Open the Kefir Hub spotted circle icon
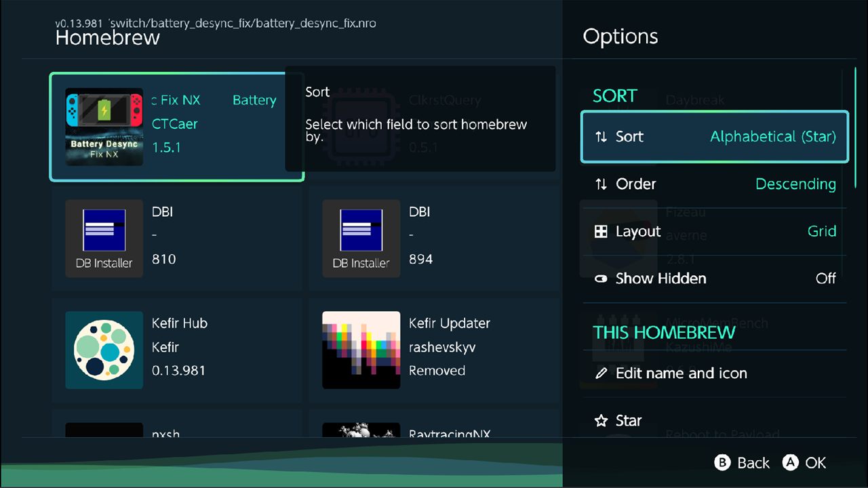The width and height of the screenshot is (868, 488). coord(104,350)
